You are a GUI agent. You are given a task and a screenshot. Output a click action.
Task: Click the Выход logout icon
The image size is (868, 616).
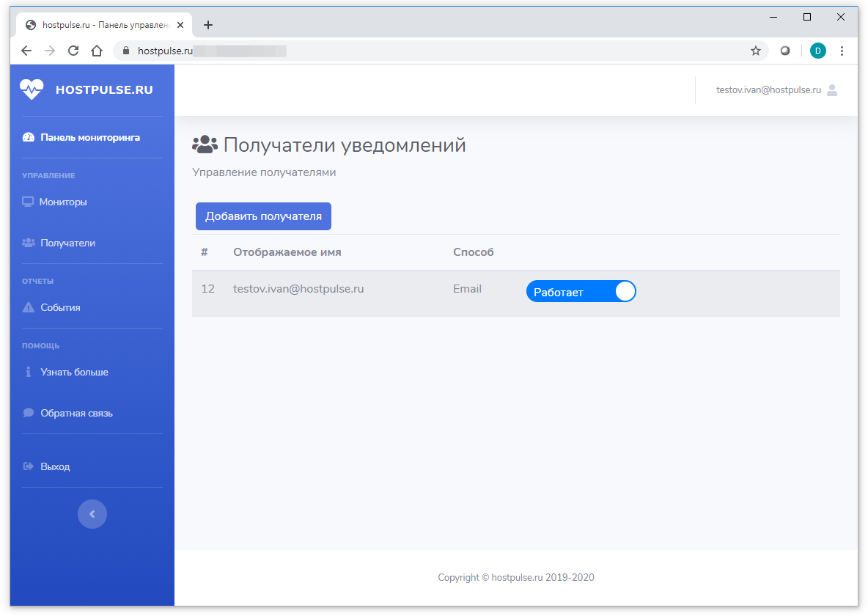click(29, 466)
